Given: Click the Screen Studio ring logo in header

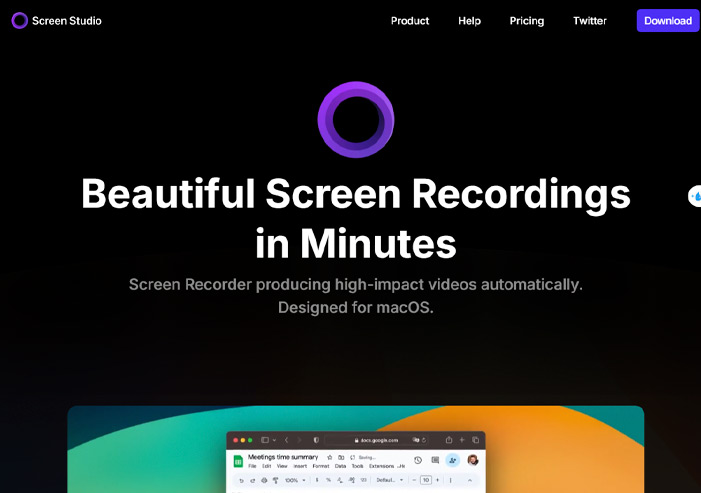Looking at the screenshot, I should tap(19, 20).
